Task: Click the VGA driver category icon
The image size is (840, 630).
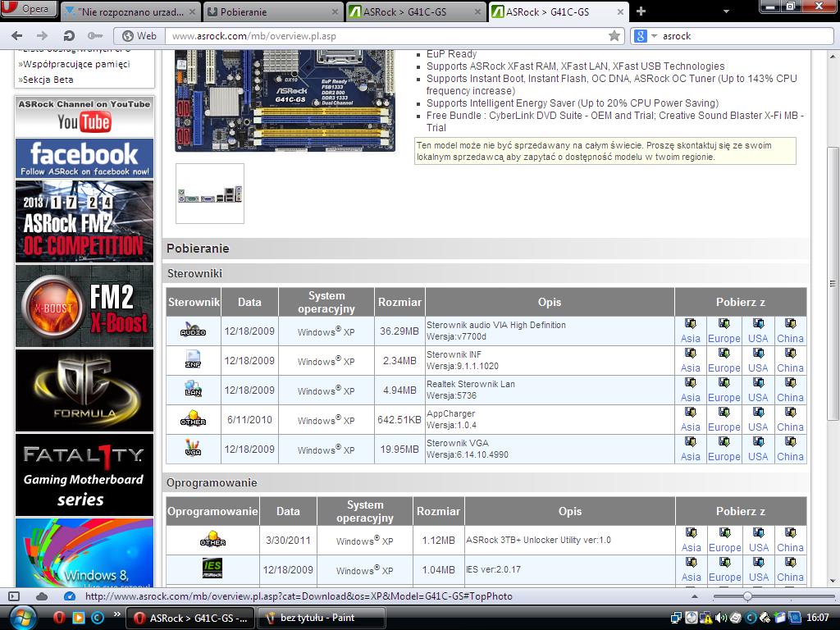Action: [x=193, y=448]
